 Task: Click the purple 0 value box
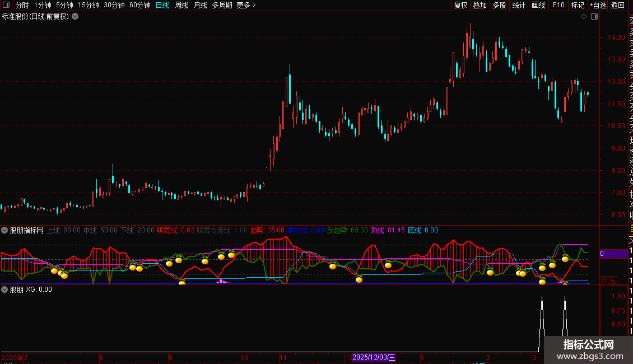coord(613,254)
